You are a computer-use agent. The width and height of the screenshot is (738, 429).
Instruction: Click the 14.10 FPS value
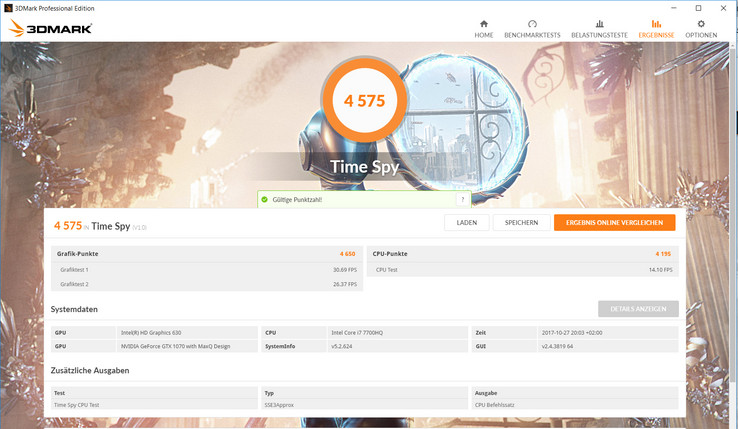click(x=660, y=270)
